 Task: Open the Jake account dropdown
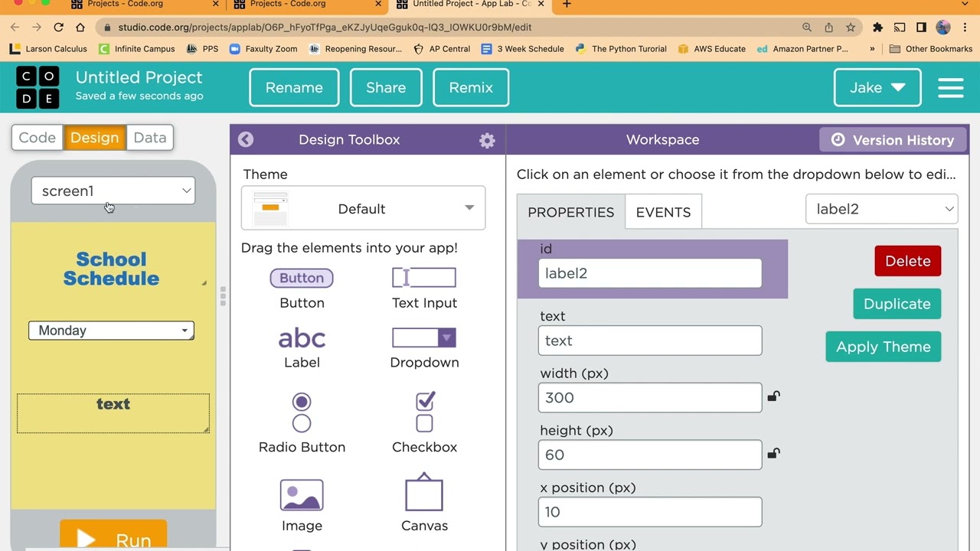point(877,87)
